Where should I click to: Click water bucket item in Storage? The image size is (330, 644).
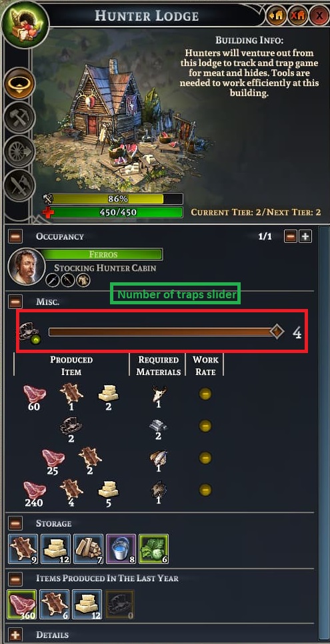click(x=121, y=549)
